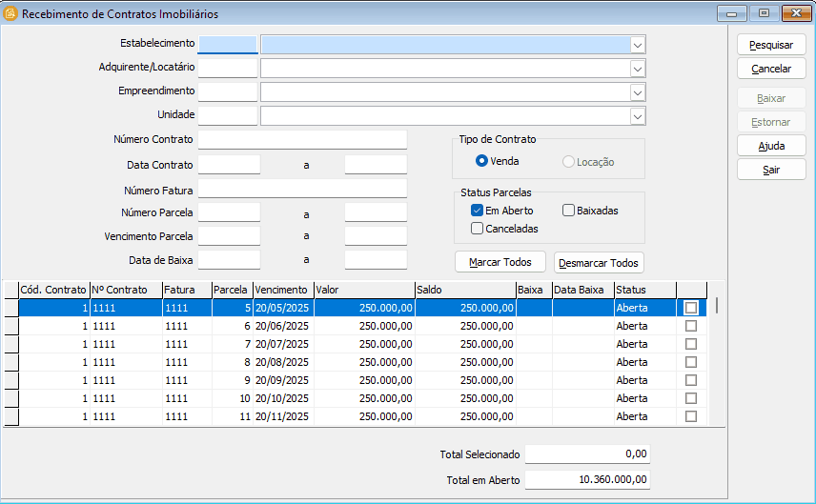Open the Ajuda help button
The image size is (816, 504).
[x=771, y=146]
